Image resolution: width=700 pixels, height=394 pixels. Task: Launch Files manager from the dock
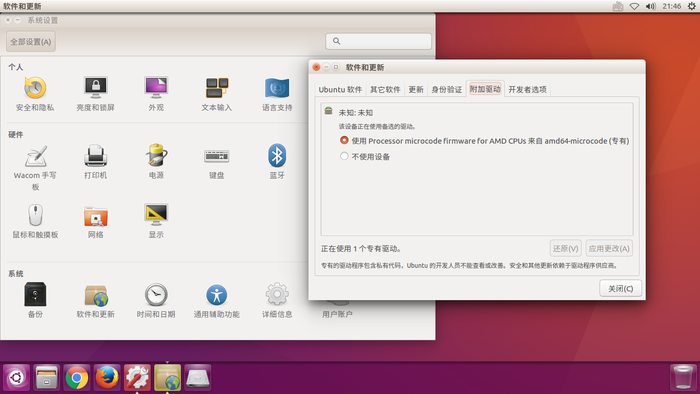pos(46,377)
